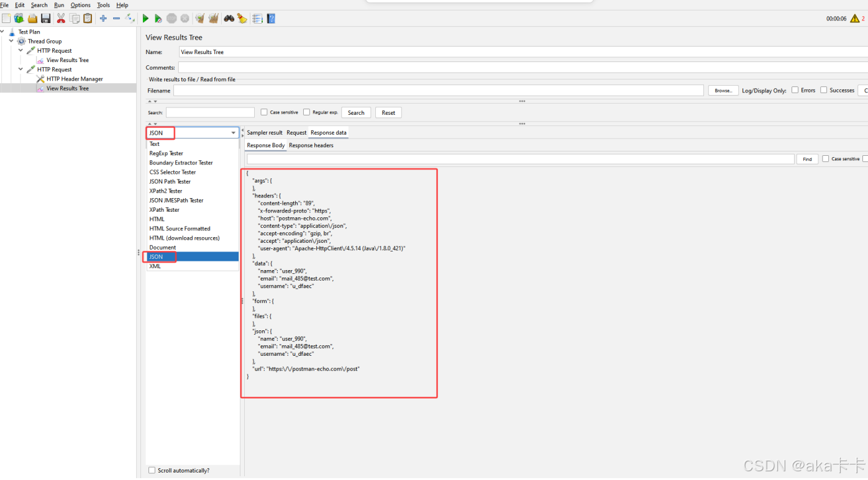Open the Tools menu
Screen dimensions: 868x480
pyautogui.click(x=103, y=5)
